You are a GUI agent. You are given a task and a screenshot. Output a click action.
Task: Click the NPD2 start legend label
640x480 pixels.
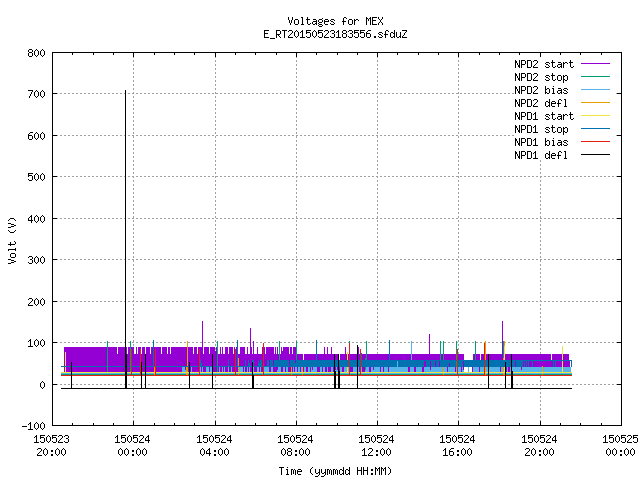[x=544, y=64]
